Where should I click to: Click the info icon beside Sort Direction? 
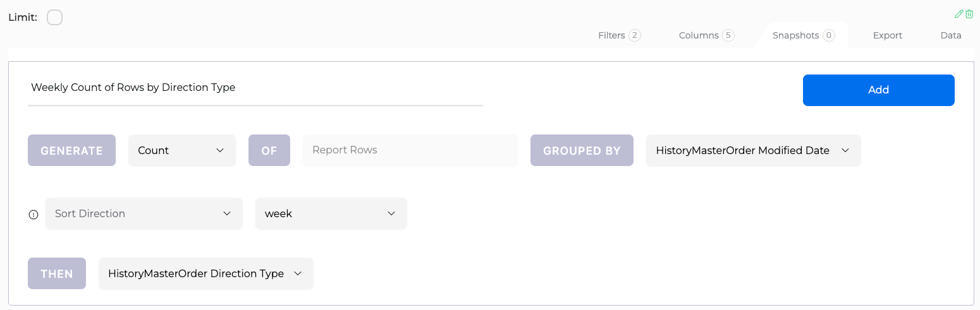click(34, 214)
